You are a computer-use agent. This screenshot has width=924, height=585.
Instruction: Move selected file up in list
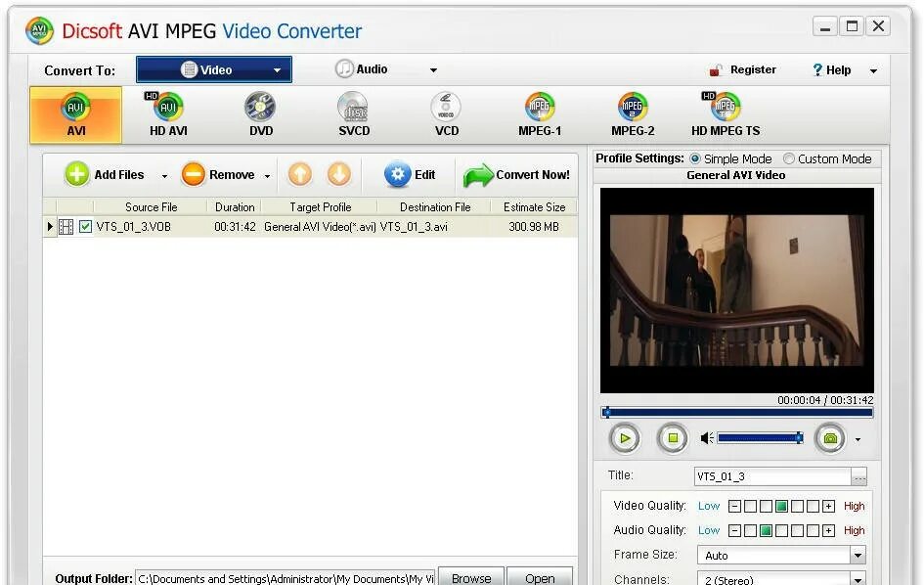pyautogui.click(x=300, y=174)
